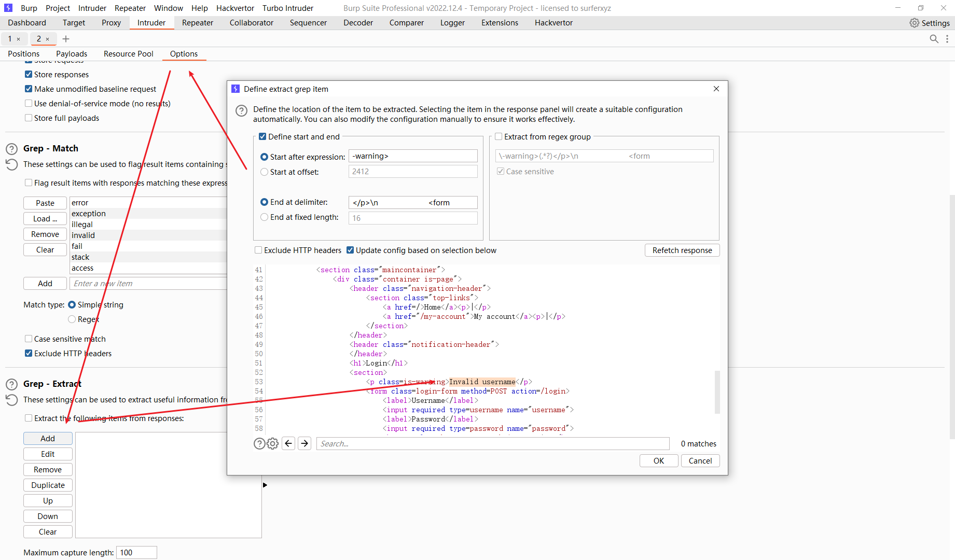The height and width of the screenshot is (560, 955).
Task: Switch to the Payloads tab
Action: click(71, 53)
